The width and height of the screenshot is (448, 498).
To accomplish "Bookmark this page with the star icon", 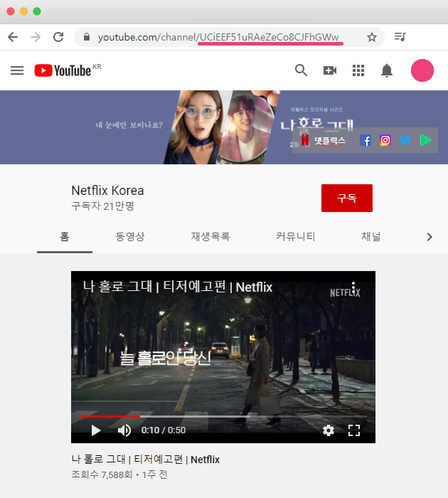I will 371,37.
